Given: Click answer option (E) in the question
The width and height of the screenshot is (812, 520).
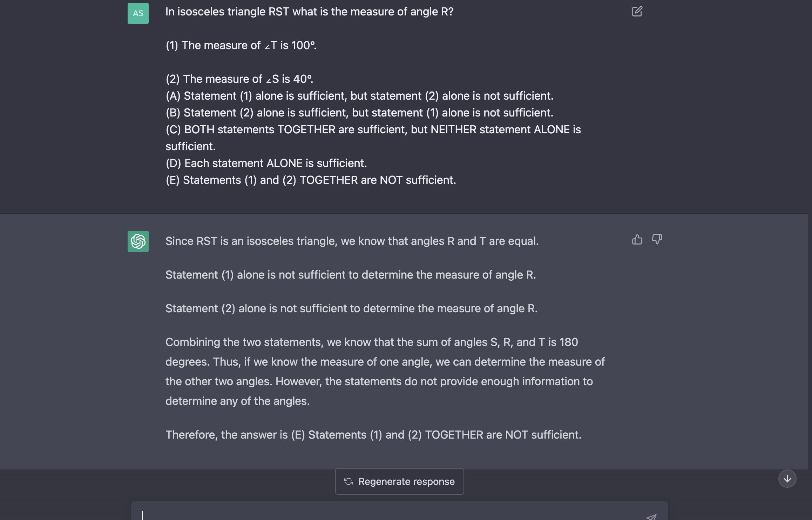Looking at the screenshot, I should [311, 180].
